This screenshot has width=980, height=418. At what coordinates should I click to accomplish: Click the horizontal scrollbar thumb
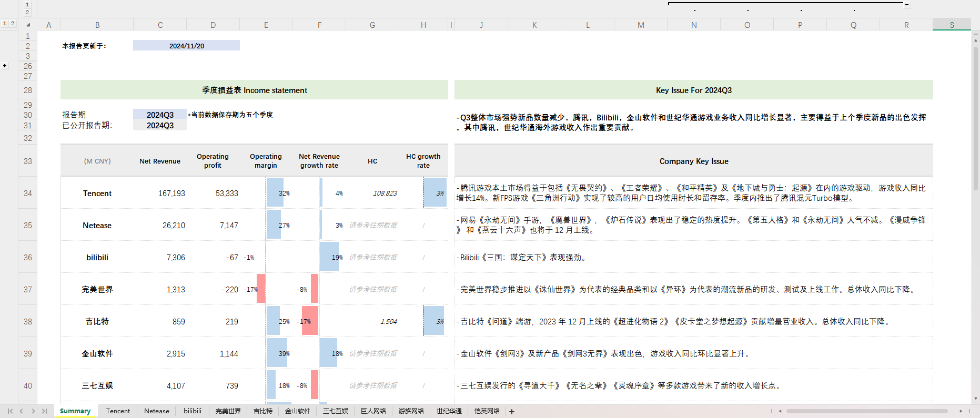click(867, 411)
